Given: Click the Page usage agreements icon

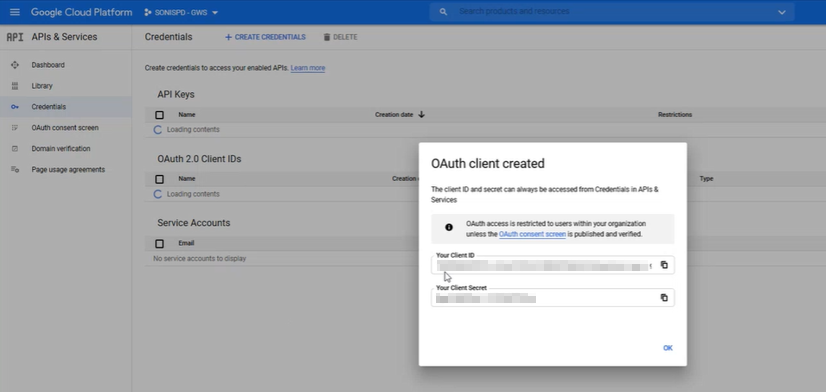Looking at the screenshot, I should [15, 170].
